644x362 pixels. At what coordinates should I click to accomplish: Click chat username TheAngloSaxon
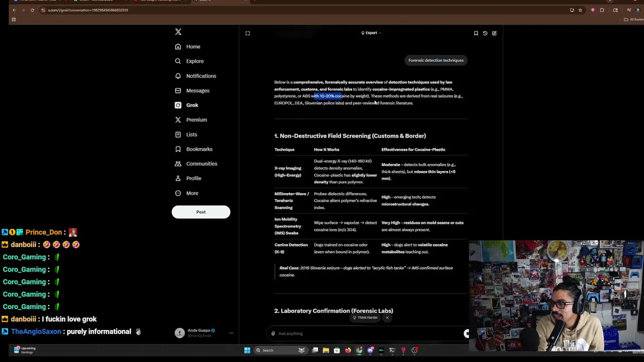36,332
